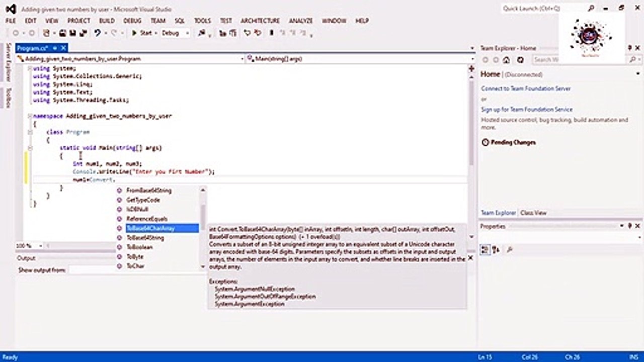Open the BUILD menu
Viewport: 644px width, 362px height.
coord(107,21)
